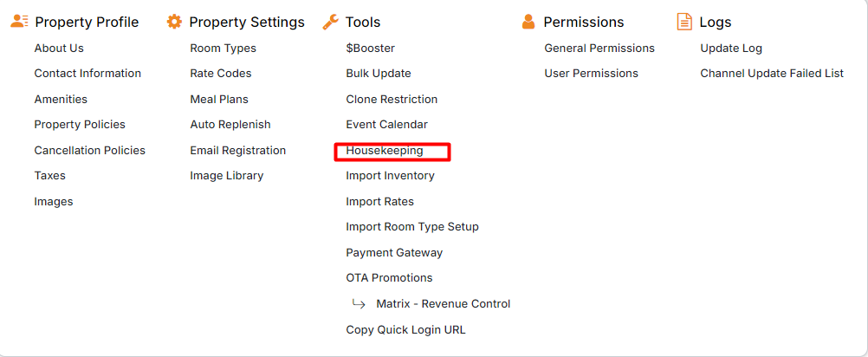Open the Rate Codes page
Screen dimensions: 868x357
221,74
